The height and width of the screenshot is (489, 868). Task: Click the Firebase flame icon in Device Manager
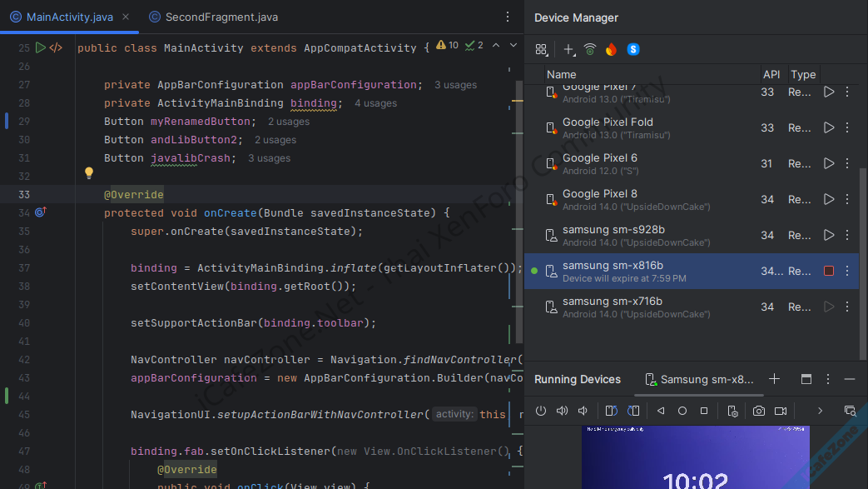[612, 50]
